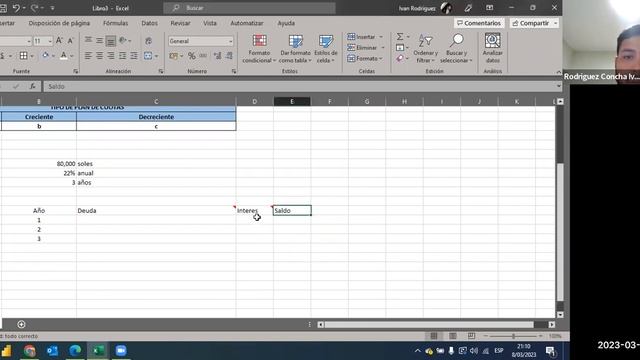This screenshot has width=640, height=360.
Task: Click the fill color bucket icon
Action: [x=45, y=56]
